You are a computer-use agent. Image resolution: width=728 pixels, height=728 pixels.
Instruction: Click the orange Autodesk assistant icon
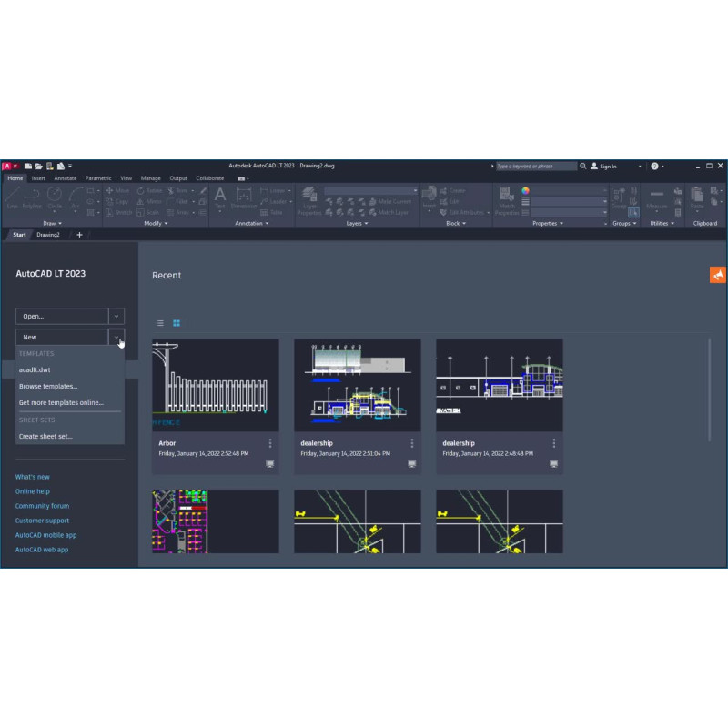(x=717, y=275)
